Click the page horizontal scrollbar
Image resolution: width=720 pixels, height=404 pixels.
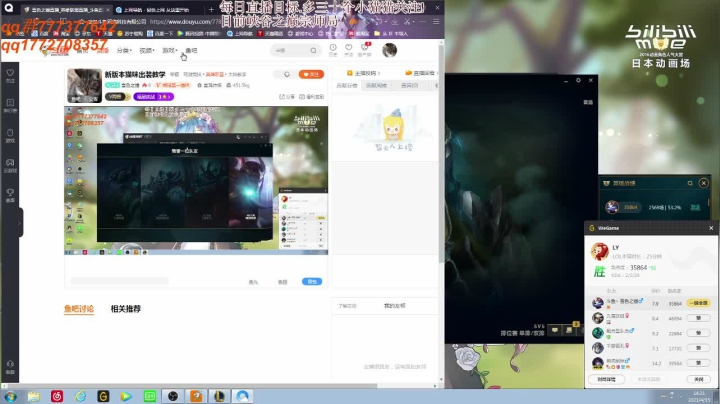(190, 386)
